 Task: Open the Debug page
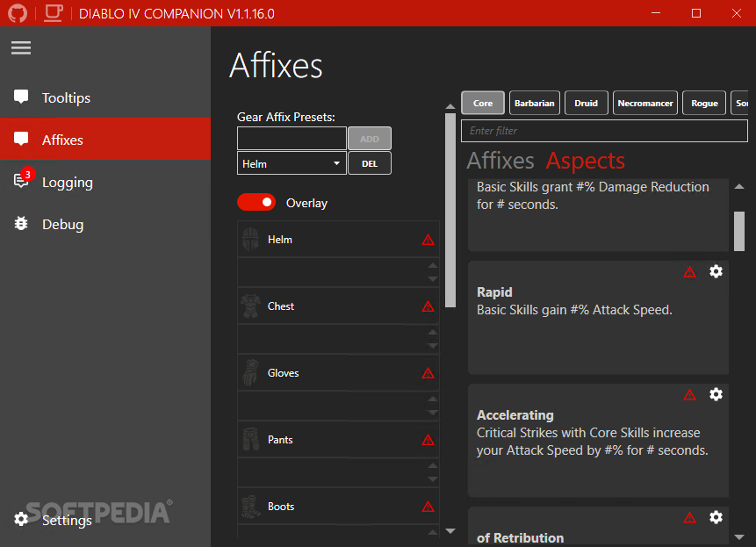tap(105, 224)
